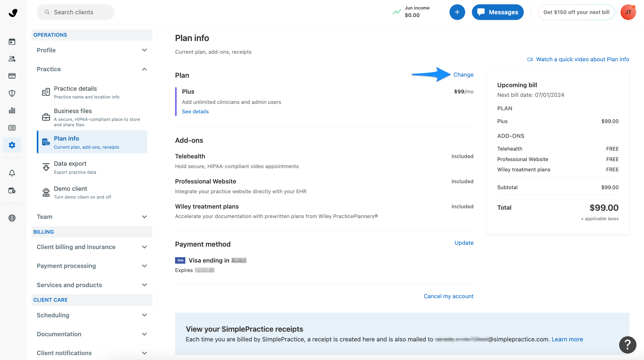Click the Subtotal row in Upcoming bill
This screenshot has width=644, height=360.
coord(558,187)
